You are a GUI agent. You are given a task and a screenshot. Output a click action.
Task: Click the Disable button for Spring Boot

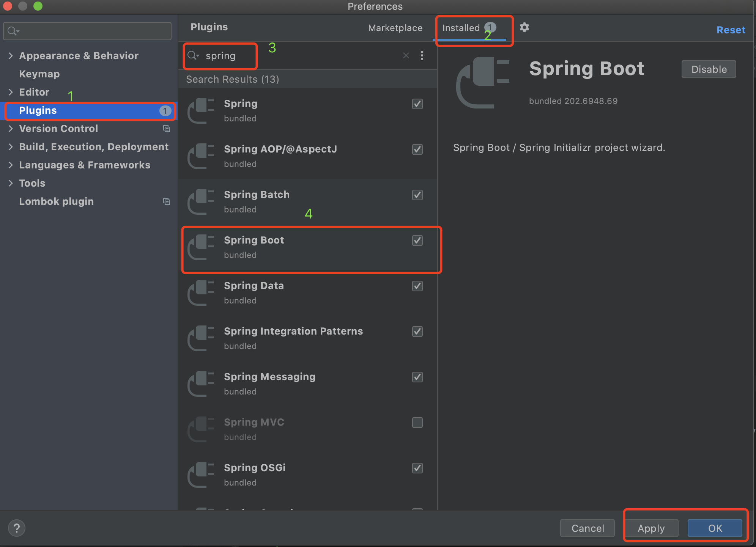click(x=708, y=69)
